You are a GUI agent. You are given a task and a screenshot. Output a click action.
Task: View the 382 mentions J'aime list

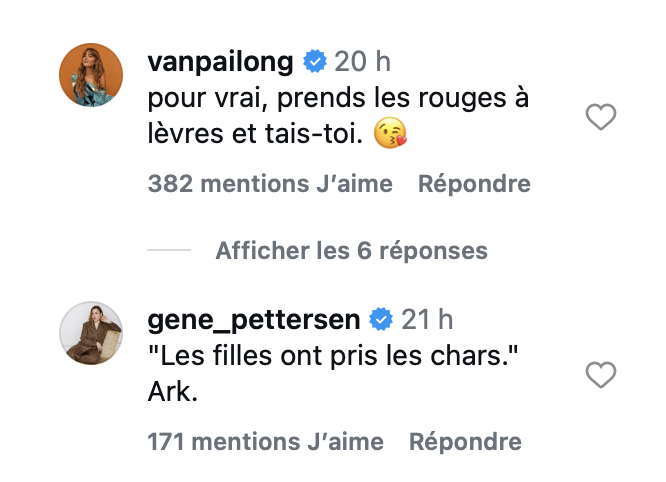coord(270,184)
